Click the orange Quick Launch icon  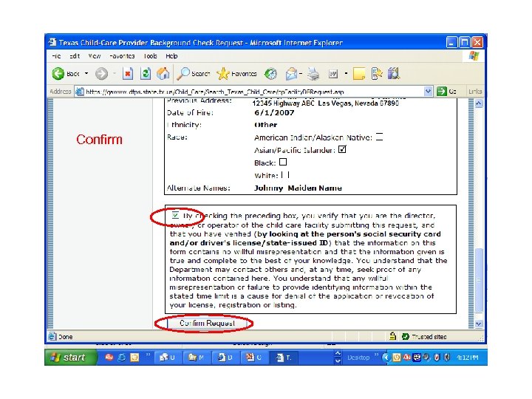coord(134,358)
